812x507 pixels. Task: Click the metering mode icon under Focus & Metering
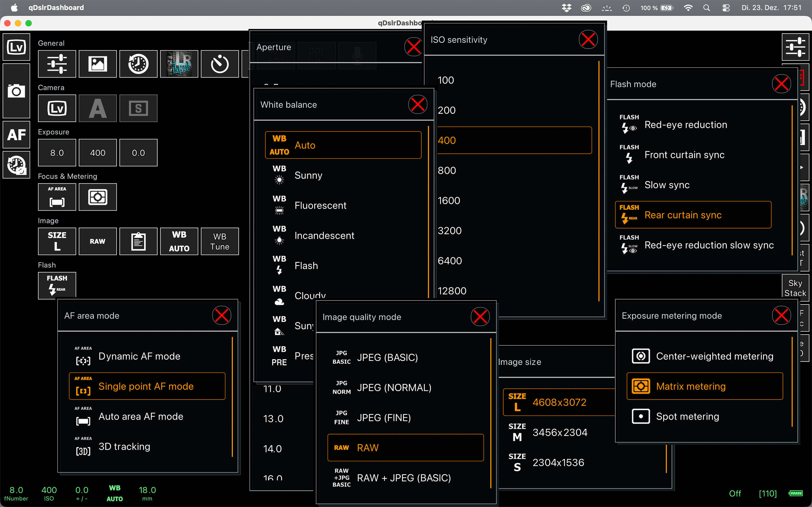pyautogui.click(x=98, y=197)
